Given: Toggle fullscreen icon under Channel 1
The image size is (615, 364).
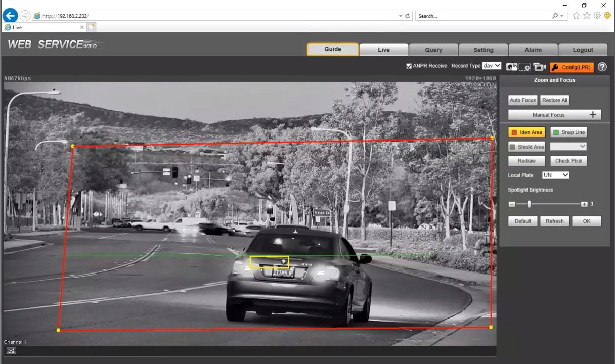Looking at the screenshot, I should [x=11, y=351].
